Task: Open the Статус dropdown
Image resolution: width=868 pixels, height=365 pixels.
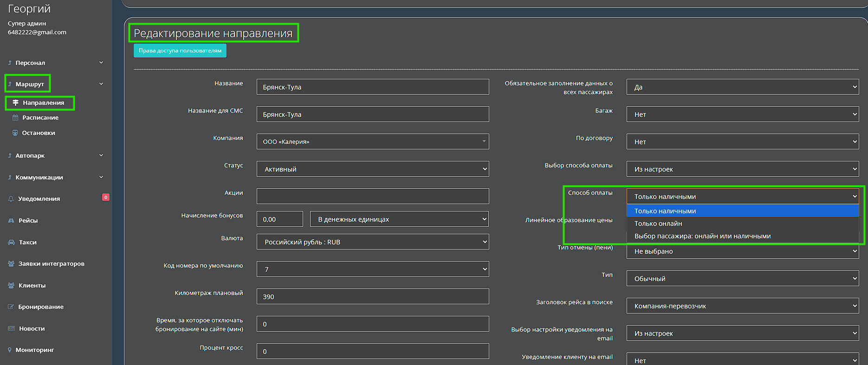Action: click(372, 169)
